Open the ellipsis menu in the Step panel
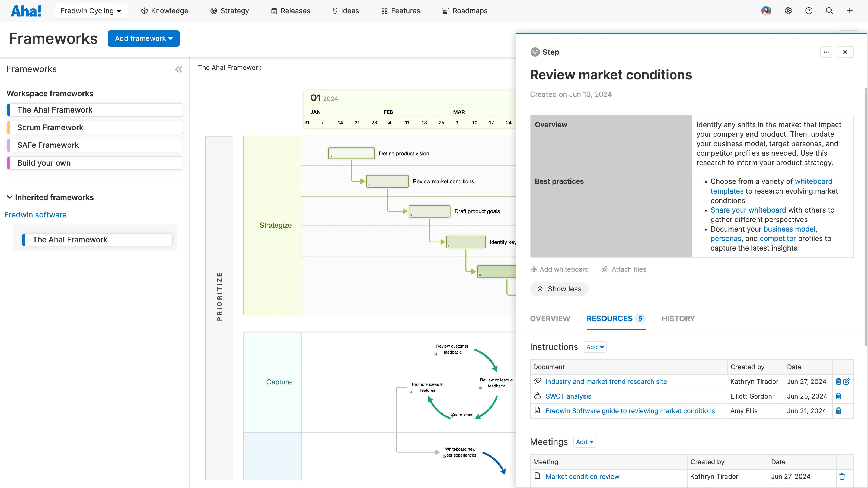868x488 pixels. [x=826, y=52]
